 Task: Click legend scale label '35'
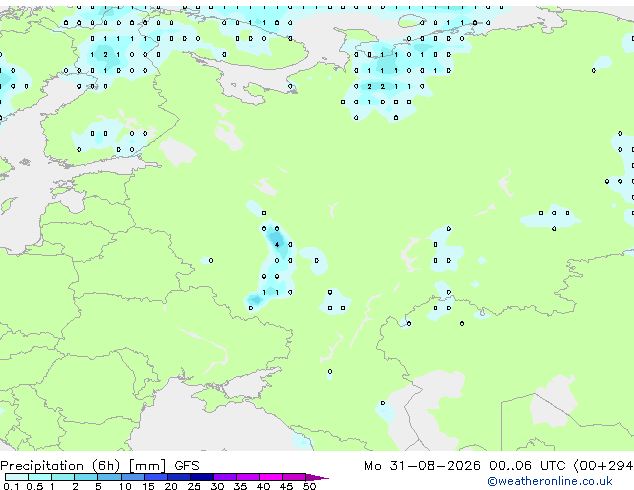(x=240, y=486)
